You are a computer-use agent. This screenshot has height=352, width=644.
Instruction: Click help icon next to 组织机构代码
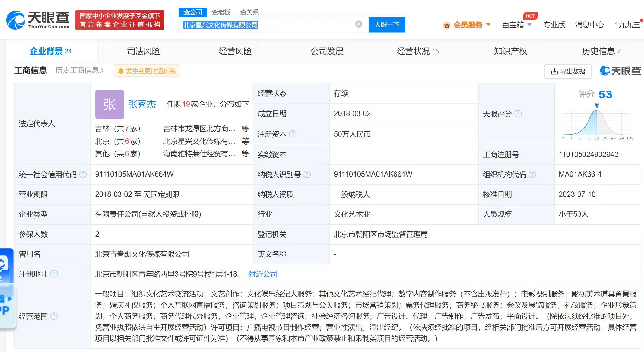pyautogui.click(x=533, y=174)
